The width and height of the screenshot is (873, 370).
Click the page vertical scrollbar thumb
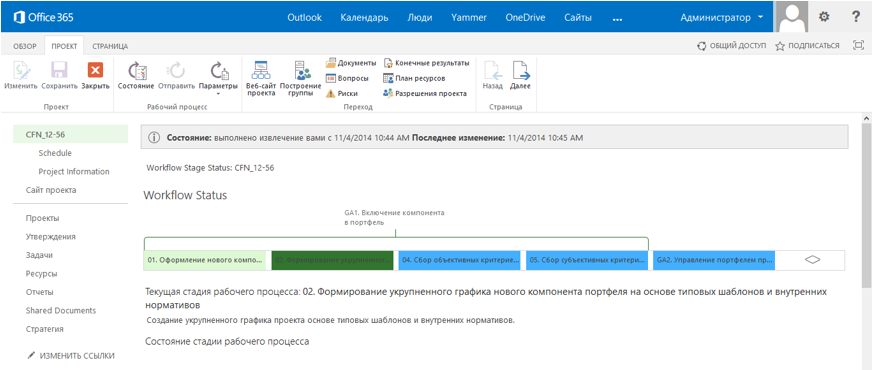[x=867, y=206]
